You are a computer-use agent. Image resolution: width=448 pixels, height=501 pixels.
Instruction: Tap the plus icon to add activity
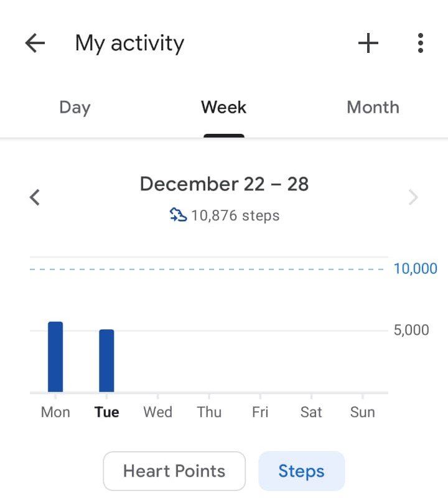tap(368, 43)
